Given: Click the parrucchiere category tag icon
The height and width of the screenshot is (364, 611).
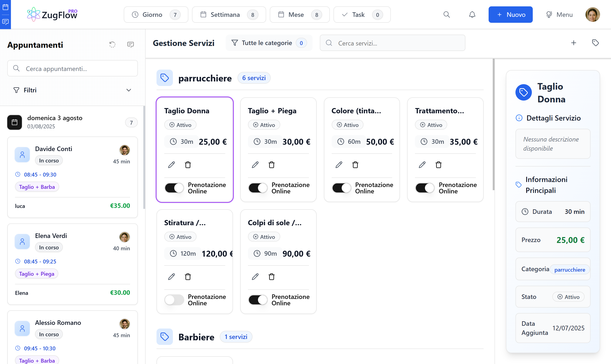Looking at the screenshot, I should (x=164, y=78).
